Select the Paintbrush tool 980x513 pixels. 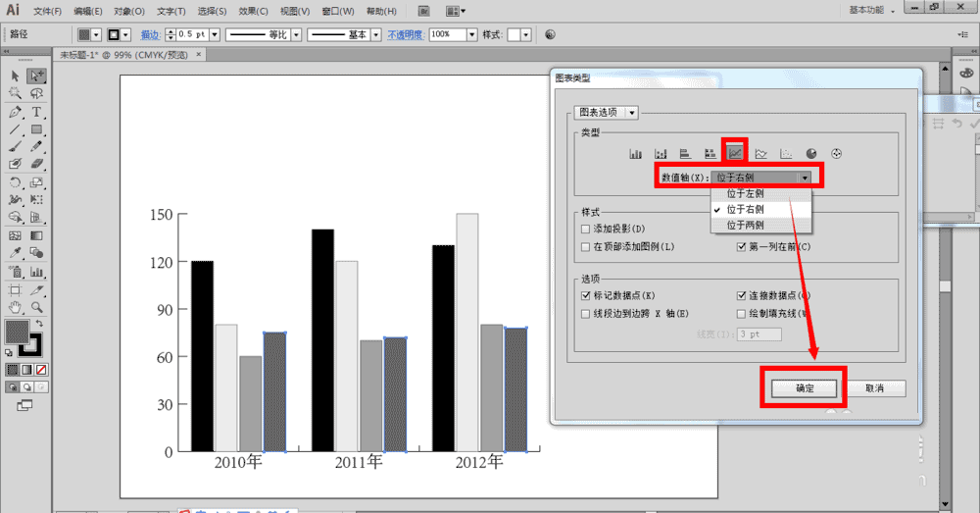pos(15,146)
